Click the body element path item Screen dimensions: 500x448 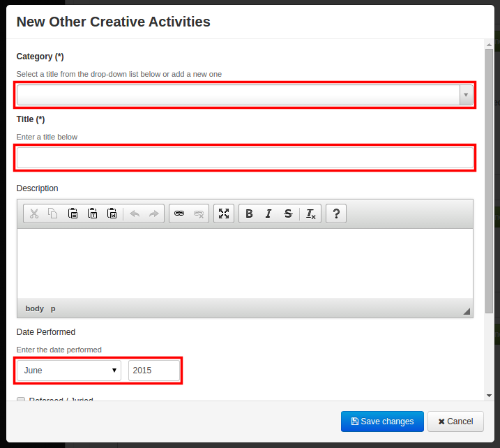click(34, 308)
